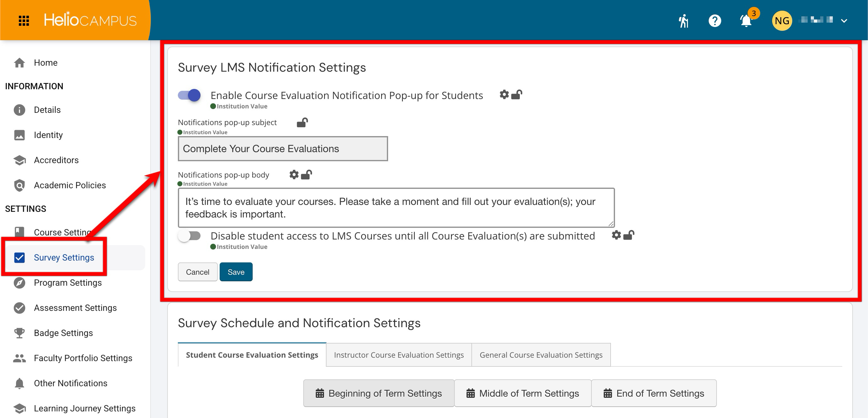Image resolution: width=868 pixels, height=418 pixels.
Task: Click the Notifications pop-up body text area
Action: (396, 208)
